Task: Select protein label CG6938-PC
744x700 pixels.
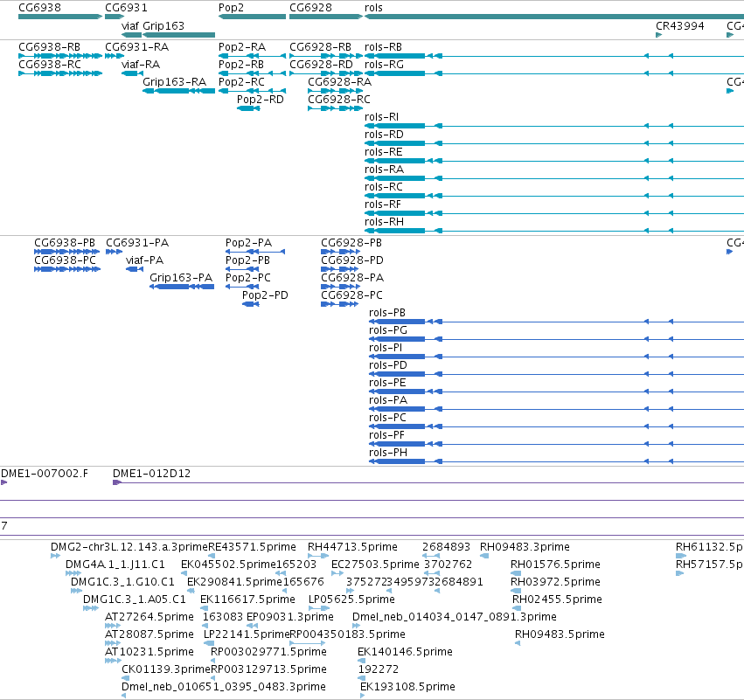Action: click(65, 260)
